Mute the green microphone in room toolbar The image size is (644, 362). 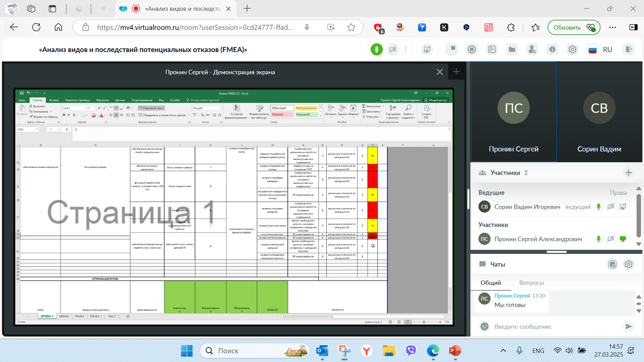click(x=376, y=49)
